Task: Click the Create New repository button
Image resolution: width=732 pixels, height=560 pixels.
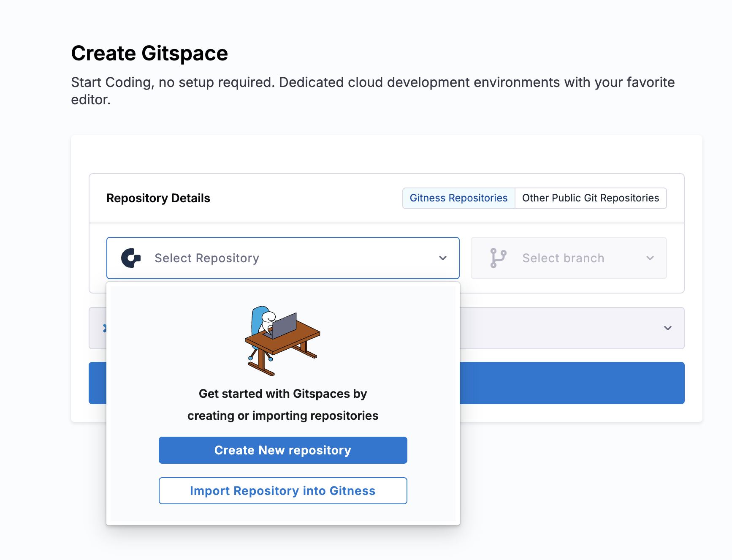Action: [283, 450]
